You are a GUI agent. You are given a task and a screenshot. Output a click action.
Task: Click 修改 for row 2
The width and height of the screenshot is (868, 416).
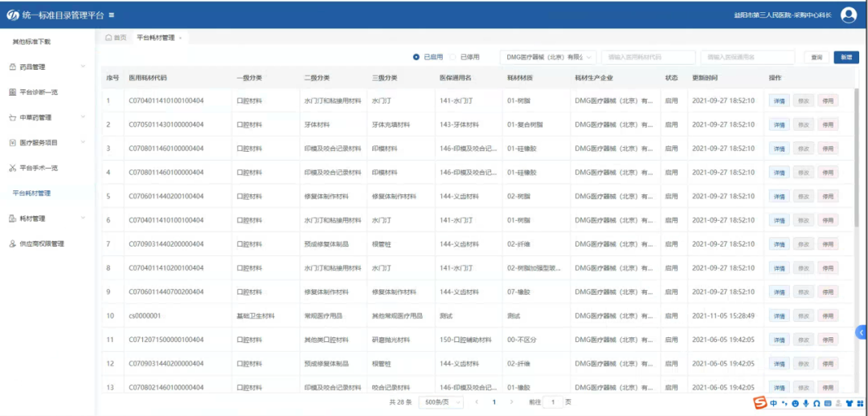coord(803,124)
